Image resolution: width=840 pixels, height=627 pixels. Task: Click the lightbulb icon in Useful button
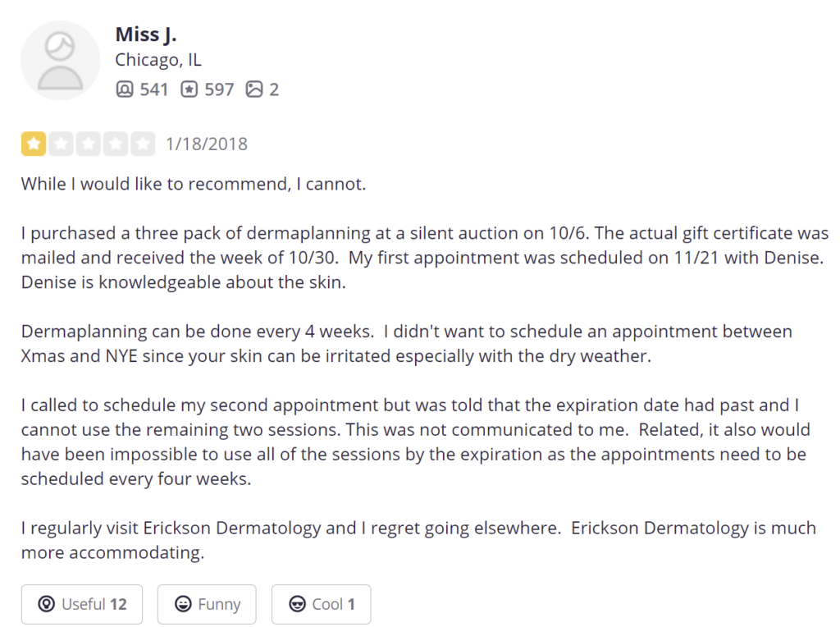click(x=47, y=604)
